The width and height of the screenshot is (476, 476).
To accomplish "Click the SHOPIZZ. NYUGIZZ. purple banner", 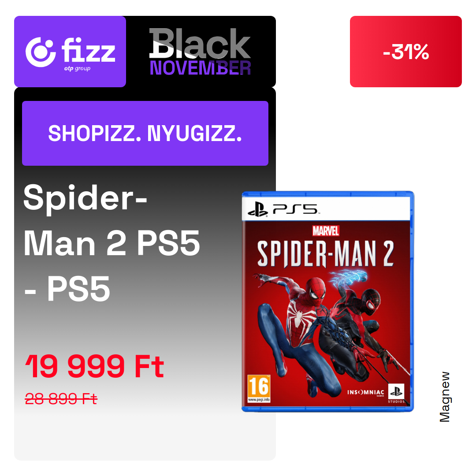I will tap(145, 133).
